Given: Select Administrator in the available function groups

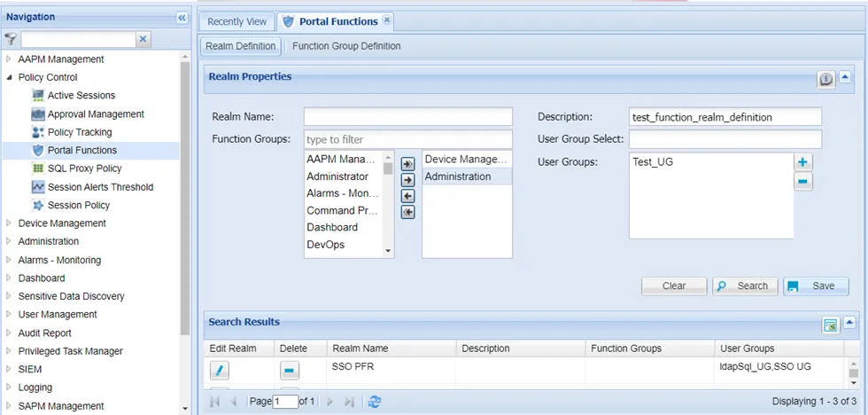Looking at the screenshot, I should 344,176.
